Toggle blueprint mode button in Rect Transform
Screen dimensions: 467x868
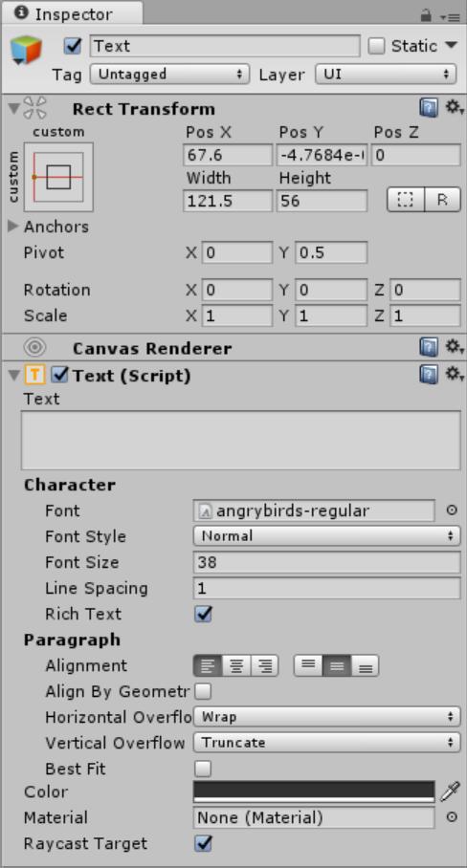[406, 201]
